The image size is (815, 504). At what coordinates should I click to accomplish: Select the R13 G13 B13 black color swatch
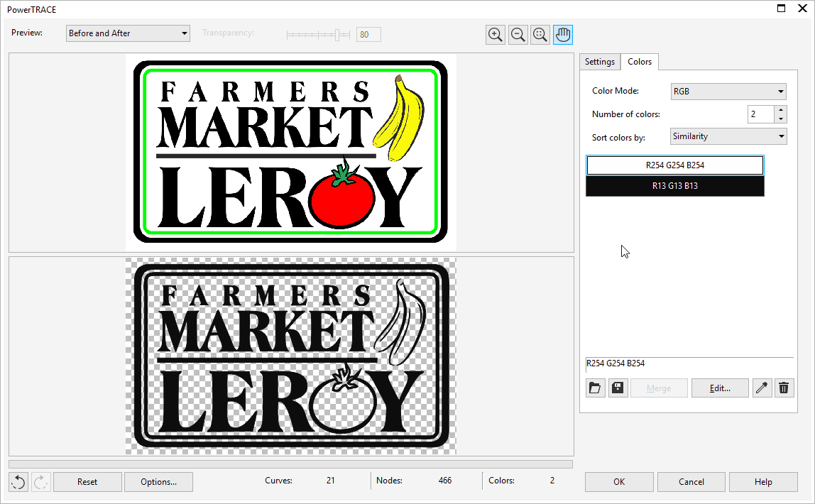click(x=674, y=185)
